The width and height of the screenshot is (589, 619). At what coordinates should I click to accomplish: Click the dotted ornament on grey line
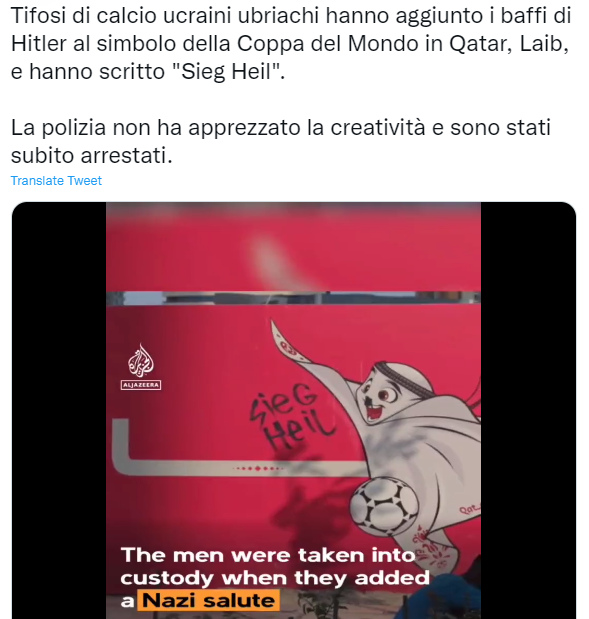coord(258,468)
